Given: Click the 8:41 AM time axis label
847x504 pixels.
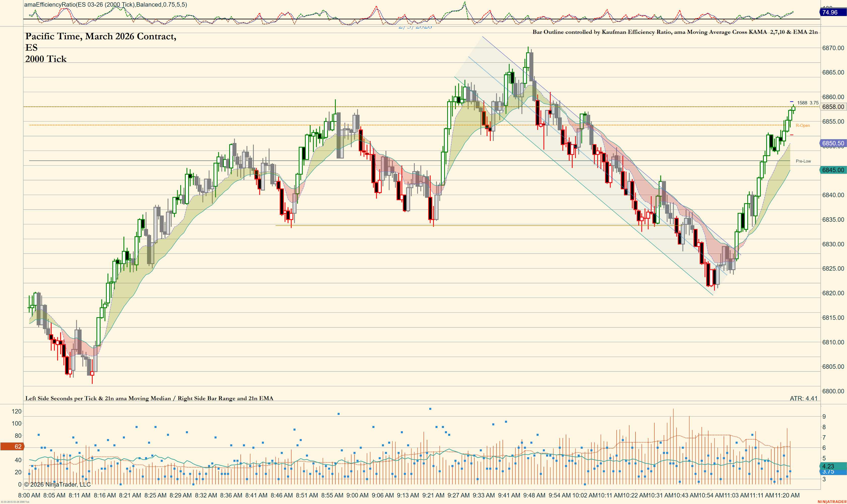Looking at the screenshot, I should point(256,495).
